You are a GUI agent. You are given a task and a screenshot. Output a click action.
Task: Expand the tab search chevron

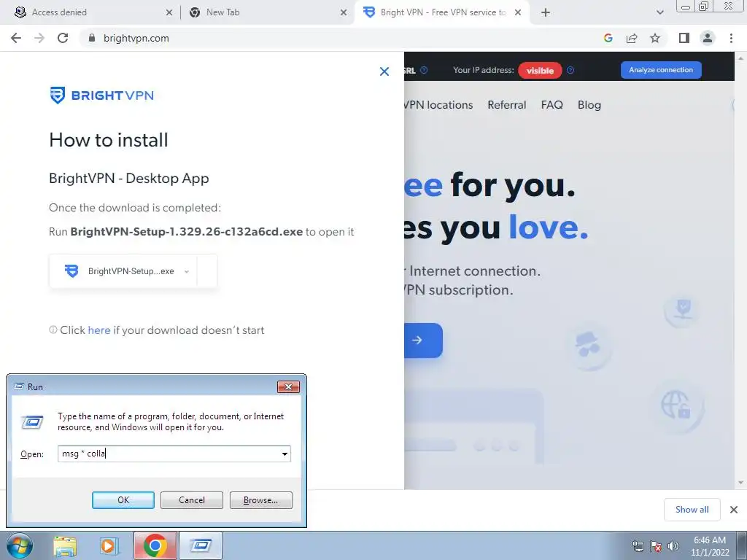[x=659, y=12]
